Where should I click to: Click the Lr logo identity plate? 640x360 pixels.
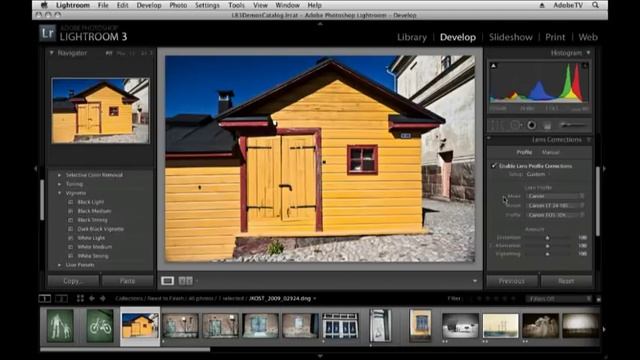click(x=47, y=33)
